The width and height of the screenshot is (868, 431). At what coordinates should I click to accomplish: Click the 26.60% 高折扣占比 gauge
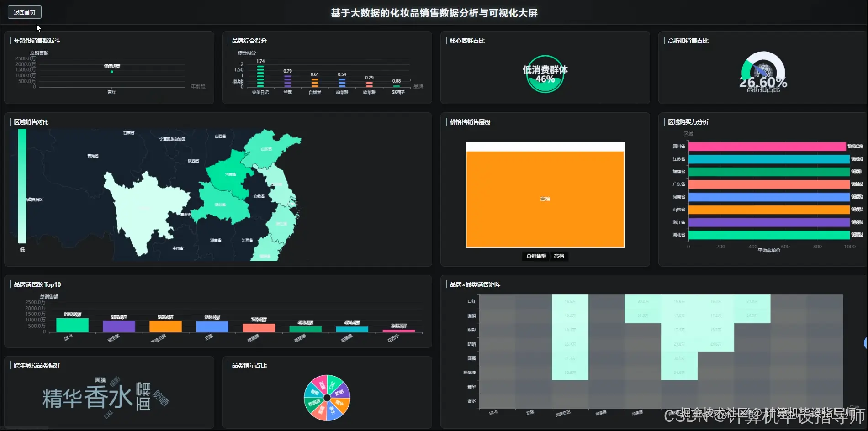tap(763, 72)
